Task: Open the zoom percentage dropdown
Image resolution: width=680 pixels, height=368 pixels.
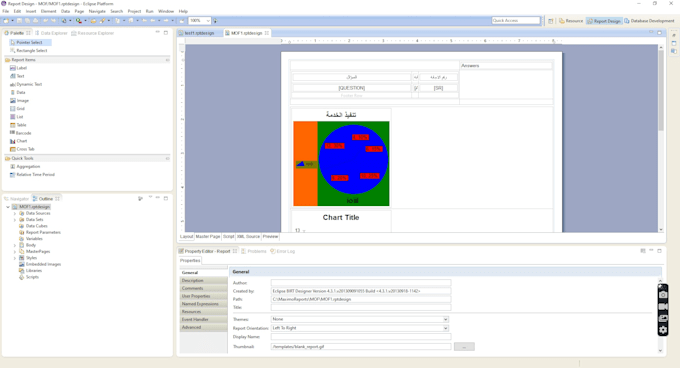Action: (x=208, y=21)
